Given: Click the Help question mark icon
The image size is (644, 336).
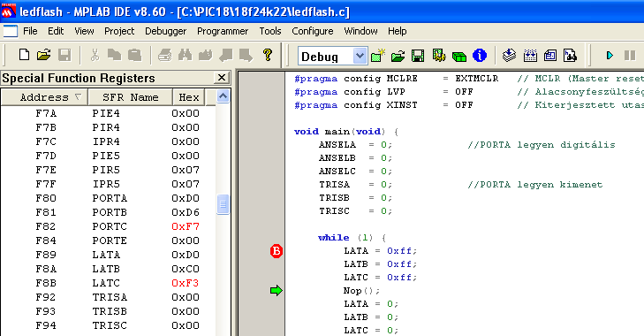Looking at the screenshot, I should coord(268,55).
